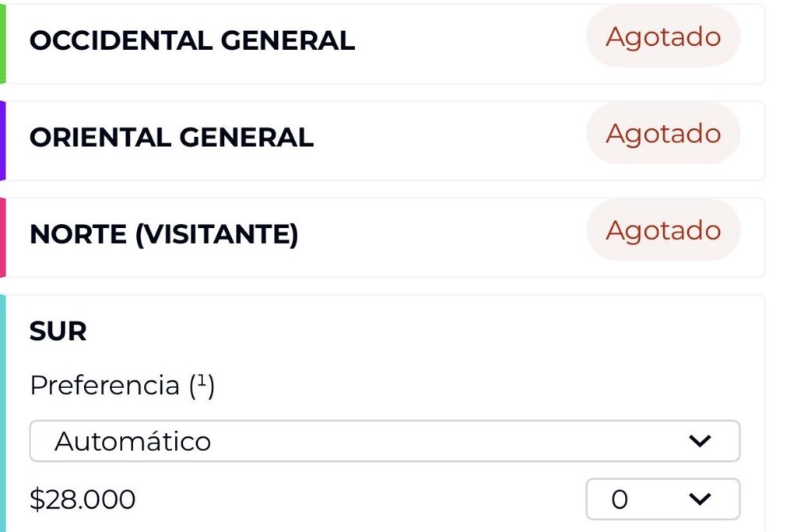
Task: Click the $28.000 price text
Action: [83, 500]
